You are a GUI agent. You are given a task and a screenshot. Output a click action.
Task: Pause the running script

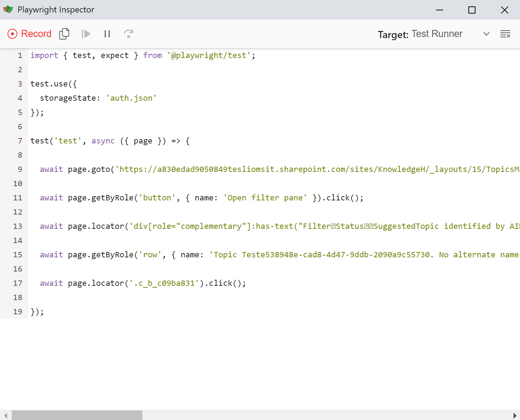[x=107, y=34]
